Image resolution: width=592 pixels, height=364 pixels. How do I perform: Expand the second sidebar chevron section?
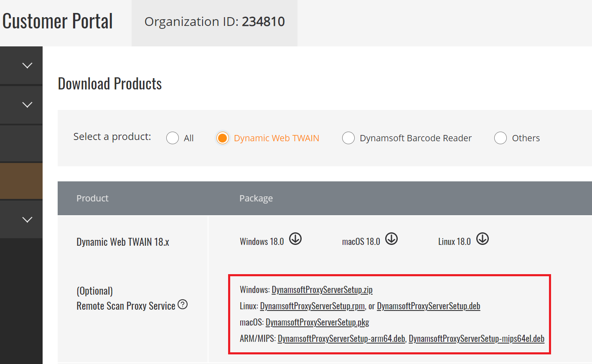(x=27, y=105)
